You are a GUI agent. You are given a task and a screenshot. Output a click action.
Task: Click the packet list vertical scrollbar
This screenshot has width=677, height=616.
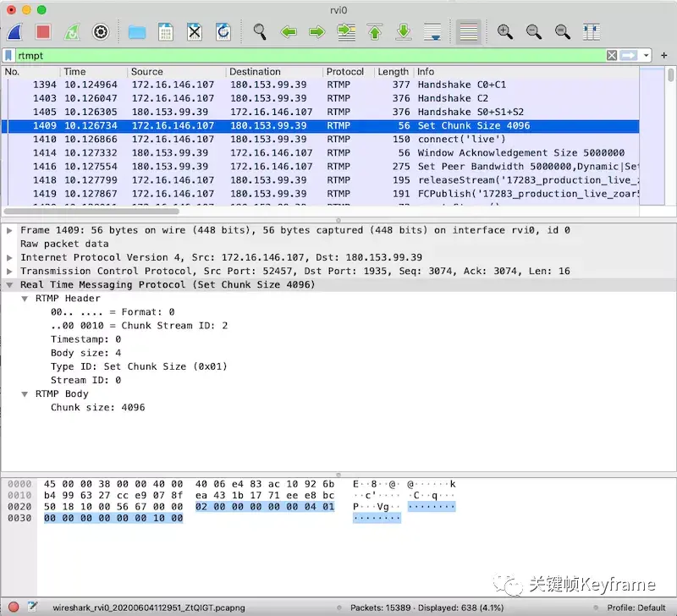670,74
